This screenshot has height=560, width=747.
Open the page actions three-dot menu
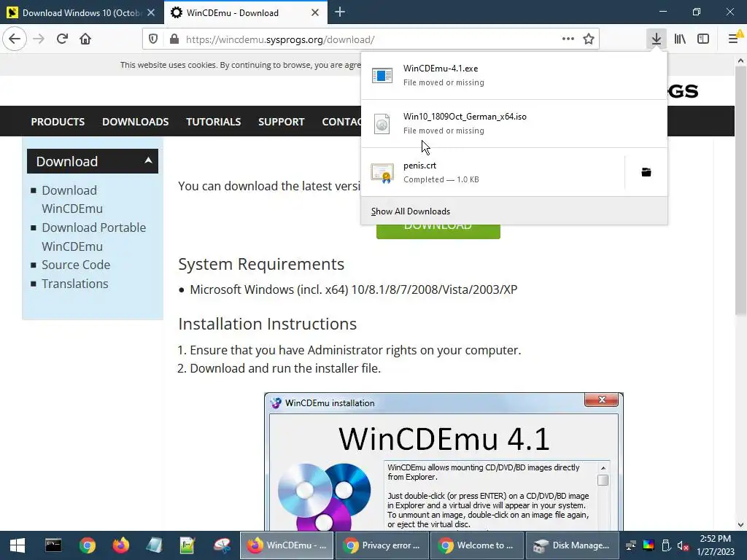pos(568,39)
